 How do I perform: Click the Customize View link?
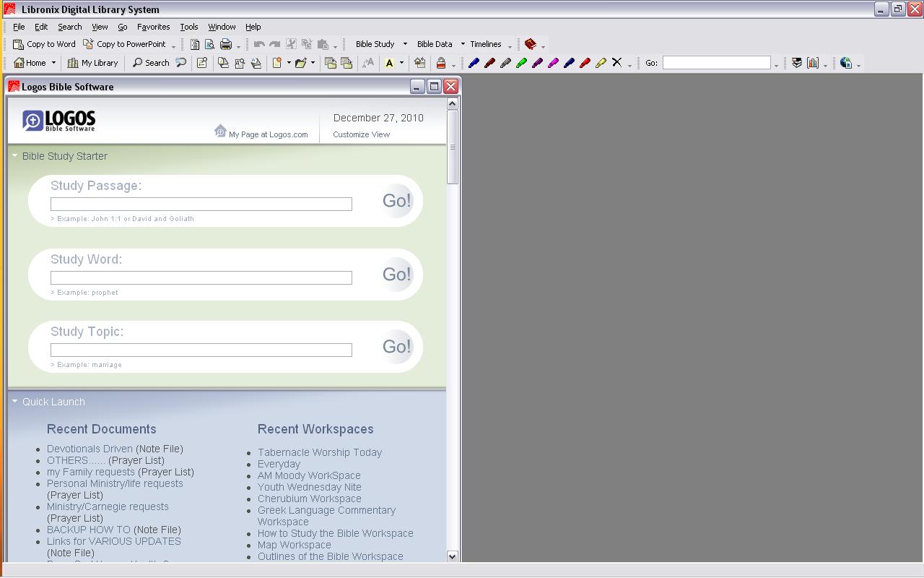pos(361,134)
